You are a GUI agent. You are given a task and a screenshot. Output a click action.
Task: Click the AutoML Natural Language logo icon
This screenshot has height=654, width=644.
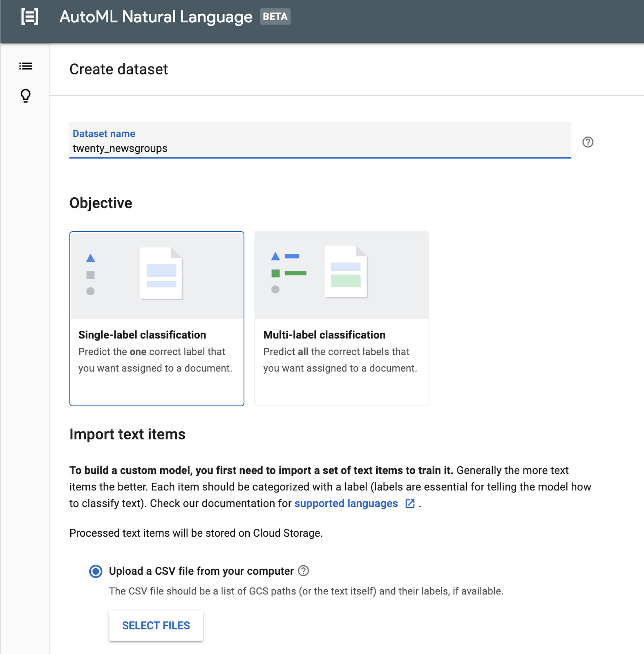point(29,17)
